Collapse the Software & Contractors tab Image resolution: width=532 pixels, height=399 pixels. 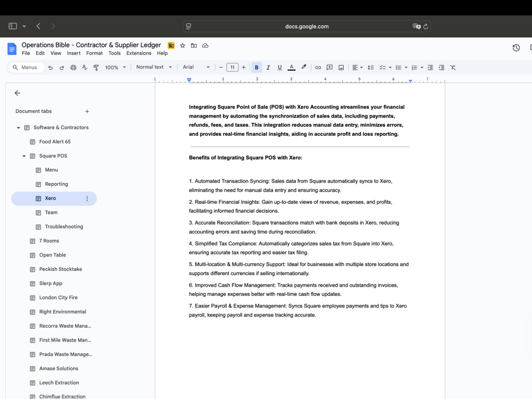tap(18, 128)
